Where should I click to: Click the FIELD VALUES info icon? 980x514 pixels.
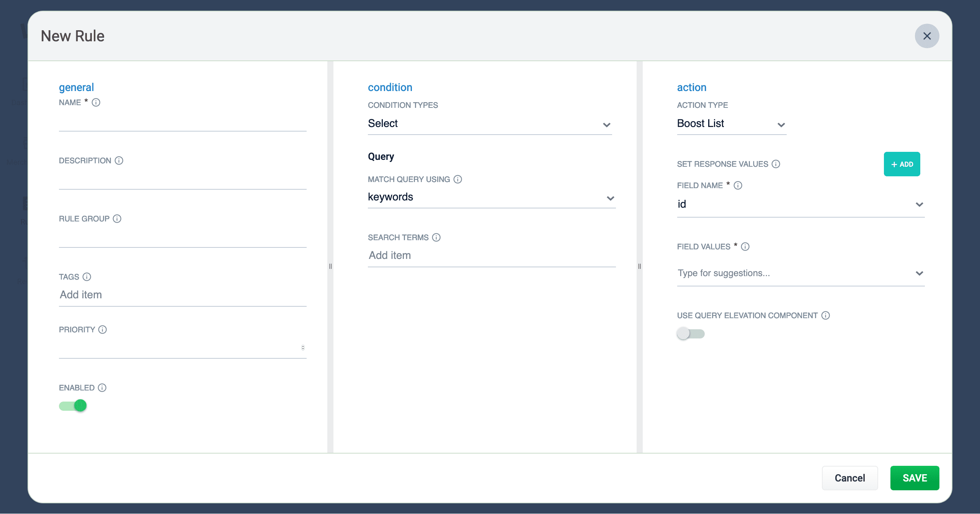(x=745, y=247)
